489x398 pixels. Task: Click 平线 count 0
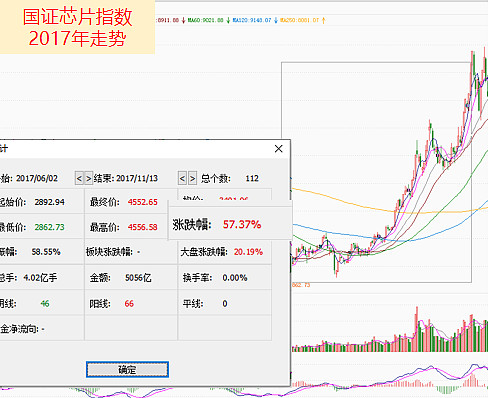coord(225,304)
